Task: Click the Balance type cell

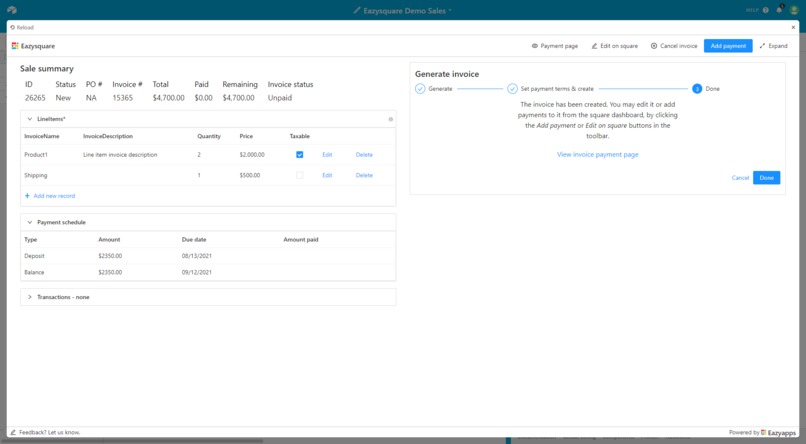Action: click(34, 272)
